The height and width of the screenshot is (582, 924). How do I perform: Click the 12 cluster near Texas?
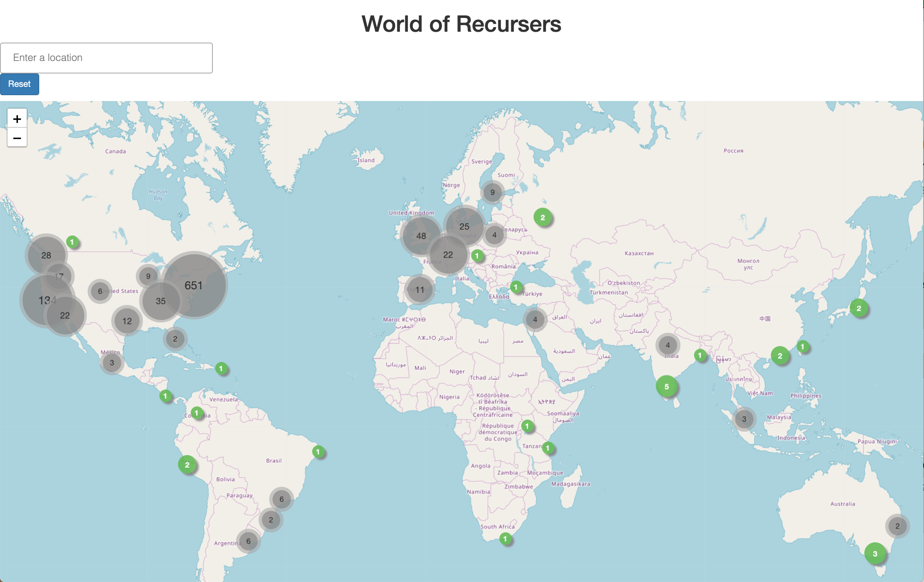[127, 321]
